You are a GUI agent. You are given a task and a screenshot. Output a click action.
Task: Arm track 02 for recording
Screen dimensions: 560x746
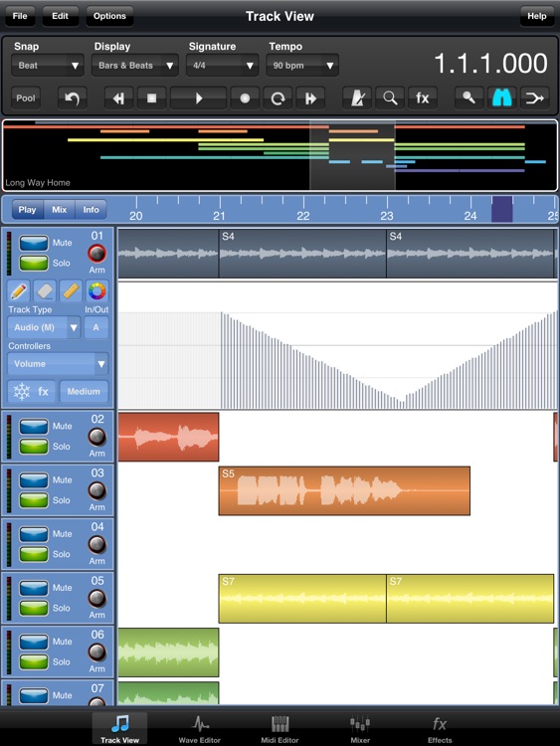coord(97,437)
